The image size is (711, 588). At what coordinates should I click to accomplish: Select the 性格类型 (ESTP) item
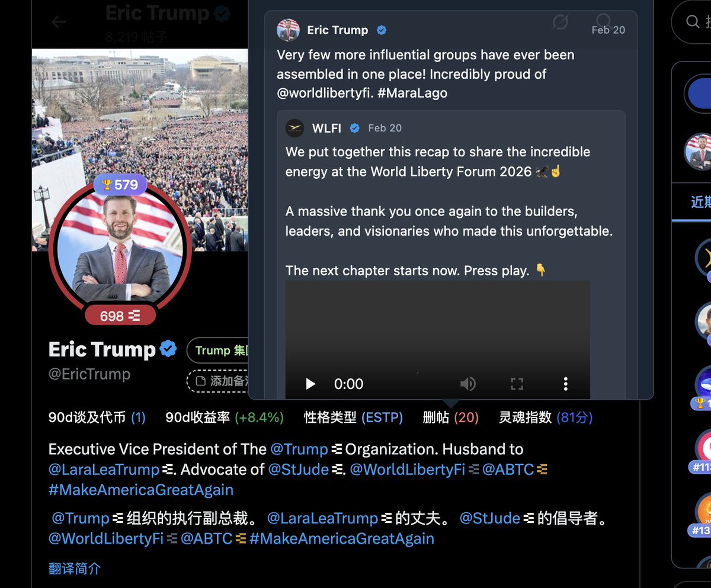[353, 417]
